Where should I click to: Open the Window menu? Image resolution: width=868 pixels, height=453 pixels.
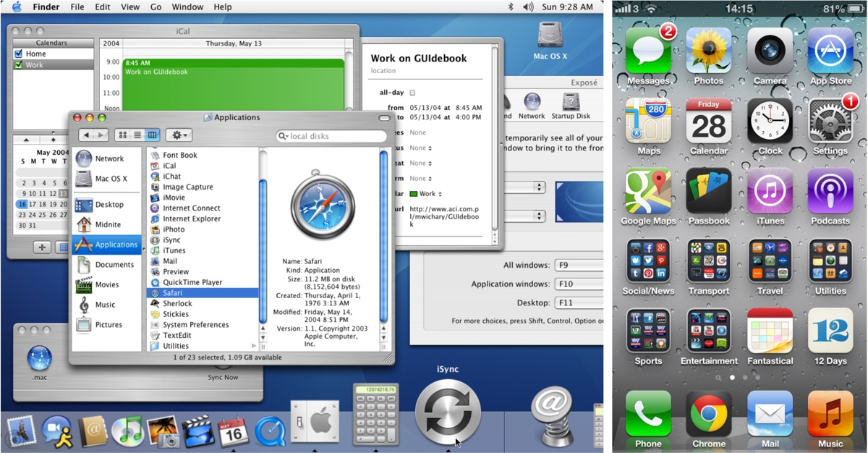click(187, 7)
